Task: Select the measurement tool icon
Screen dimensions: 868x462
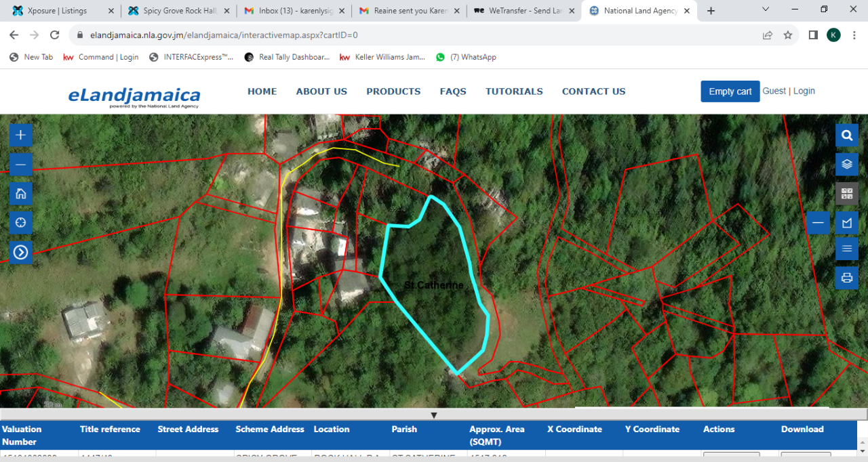Action: [846, 222]
